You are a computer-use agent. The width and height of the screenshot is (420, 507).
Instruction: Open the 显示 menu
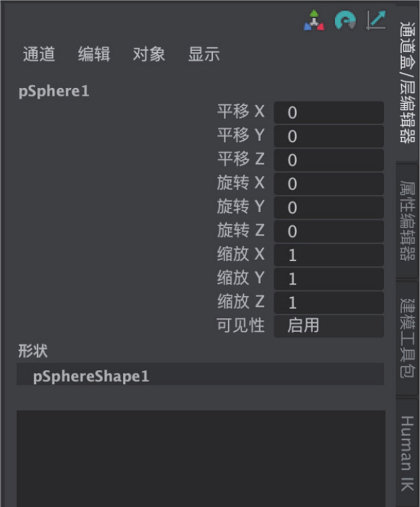[204, 54]
